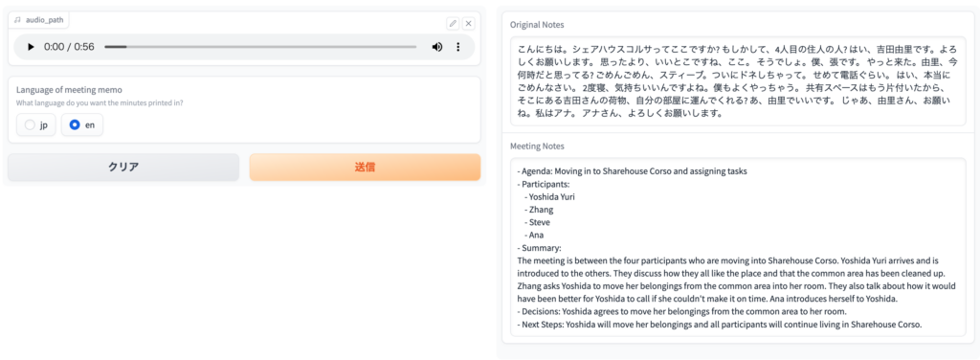Click inside the Original Notes text box
The image size is (980, 360).
point(738,81)
